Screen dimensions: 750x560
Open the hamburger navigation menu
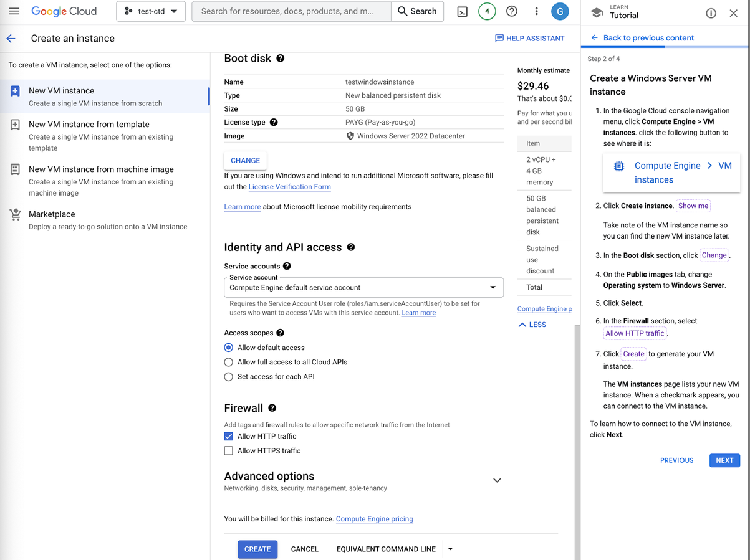pyautogui.click(x=14, y=11)
